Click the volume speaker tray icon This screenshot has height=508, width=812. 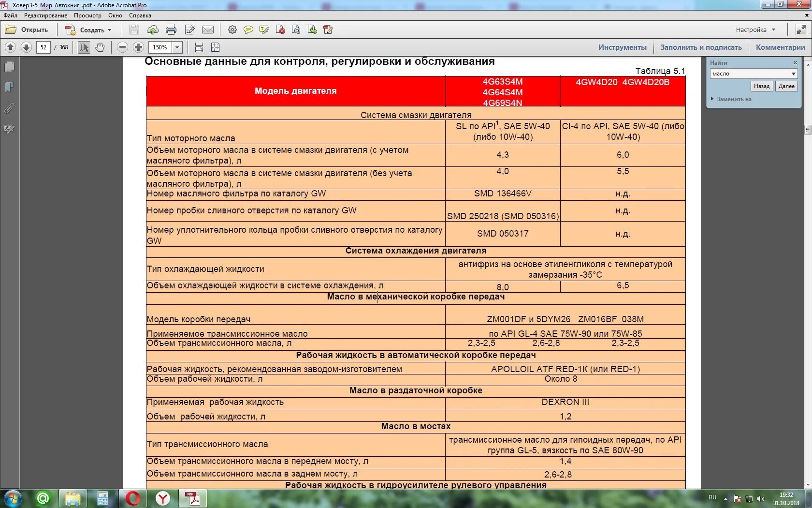[x=761, y=499]
